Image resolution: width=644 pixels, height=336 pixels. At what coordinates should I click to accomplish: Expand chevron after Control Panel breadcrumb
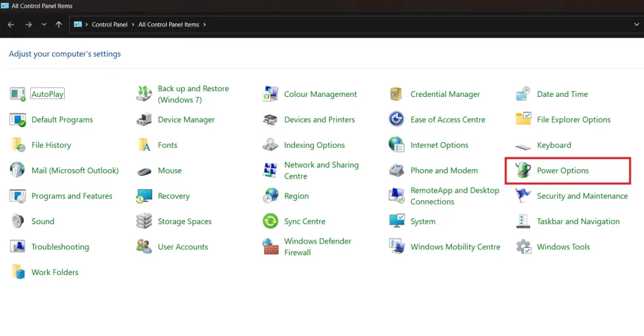(133, 25)
